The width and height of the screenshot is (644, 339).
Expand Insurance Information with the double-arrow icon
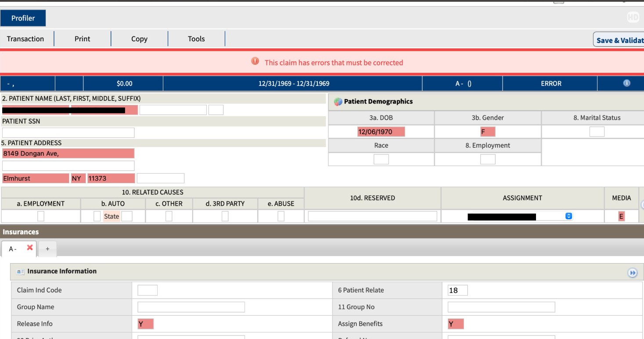pyautogui.click(x=633, y=273)
